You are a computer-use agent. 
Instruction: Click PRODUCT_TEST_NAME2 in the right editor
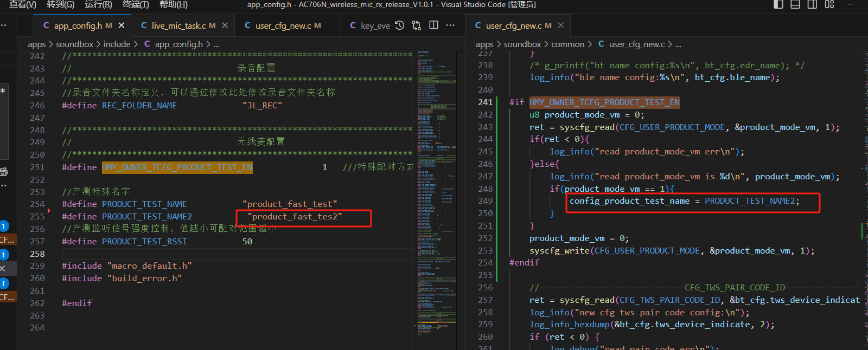[750, 201]
